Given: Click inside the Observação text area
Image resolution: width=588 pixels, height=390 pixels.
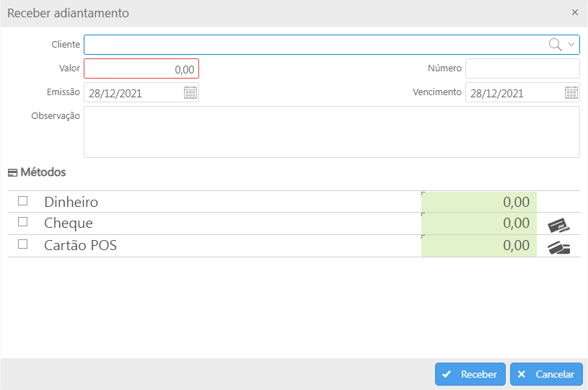Looking at the screenshot, I should coord(332,132).
